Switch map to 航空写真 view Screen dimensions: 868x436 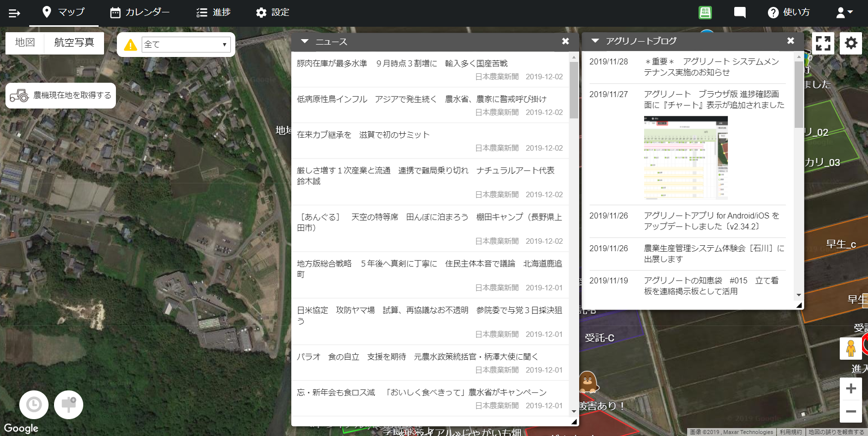point(74,43)
